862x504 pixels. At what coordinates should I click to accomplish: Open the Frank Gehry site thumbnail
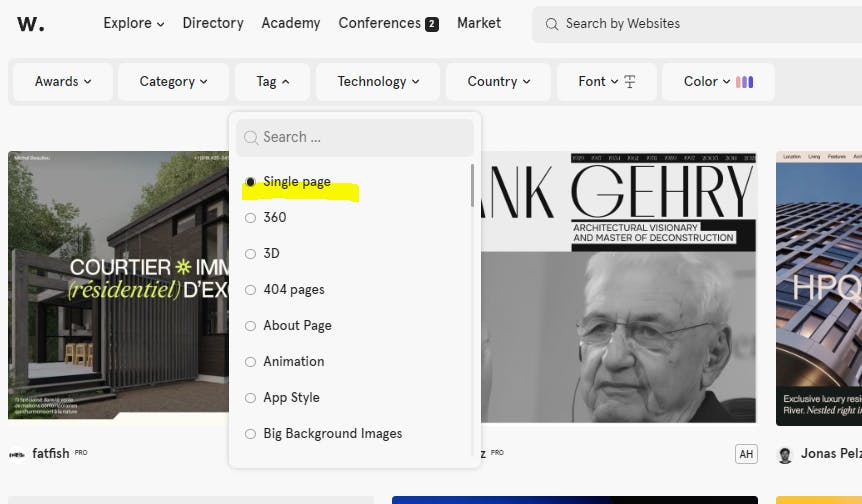[x=618, y=287]
